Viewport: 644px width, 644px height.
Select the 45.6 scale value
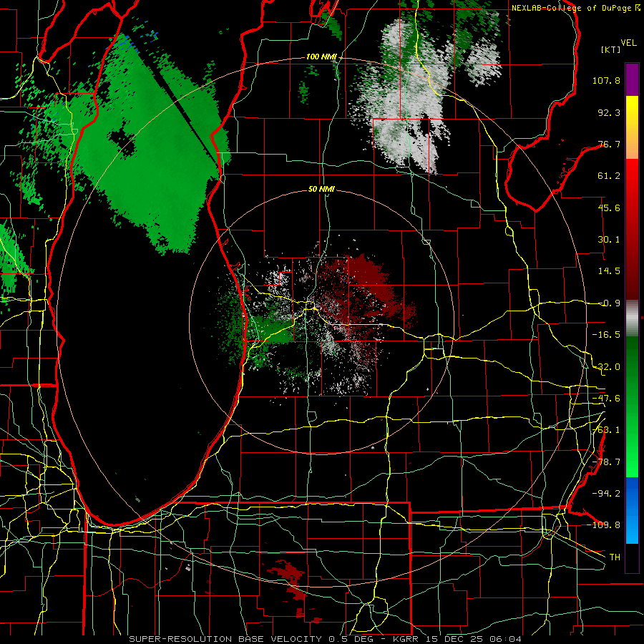click(609, 208)
